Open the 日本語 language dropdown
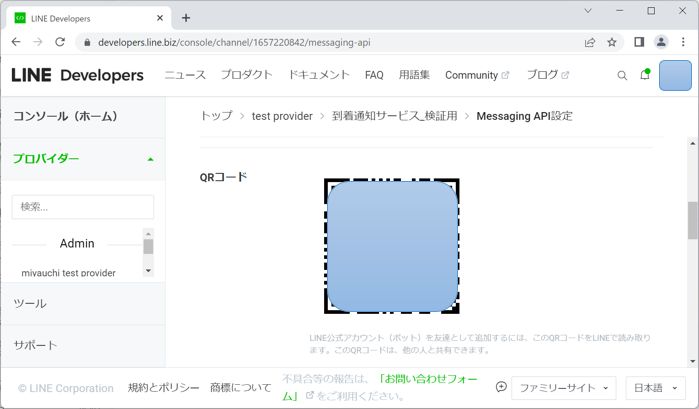The image size is (699, 409). (x=656, y=388)
